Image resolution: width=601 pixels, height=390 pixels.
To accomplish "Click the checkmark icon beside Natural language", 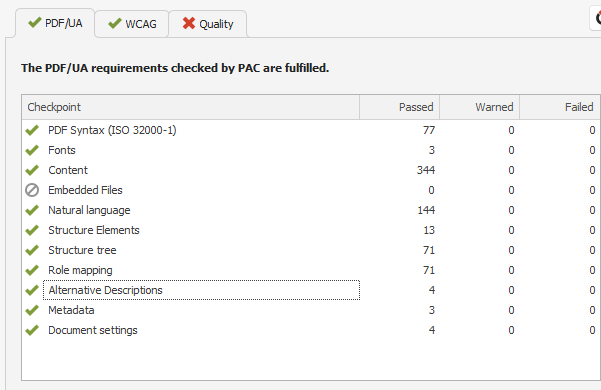I will click(x=32, y=210).
